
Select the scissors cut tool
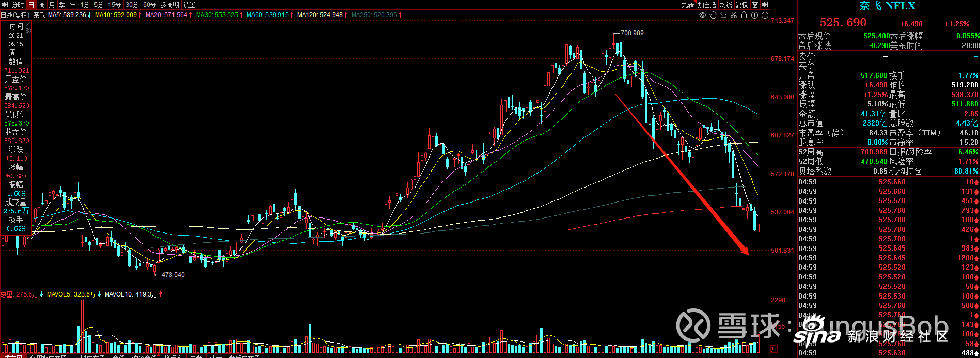click(x=734, y=15)
